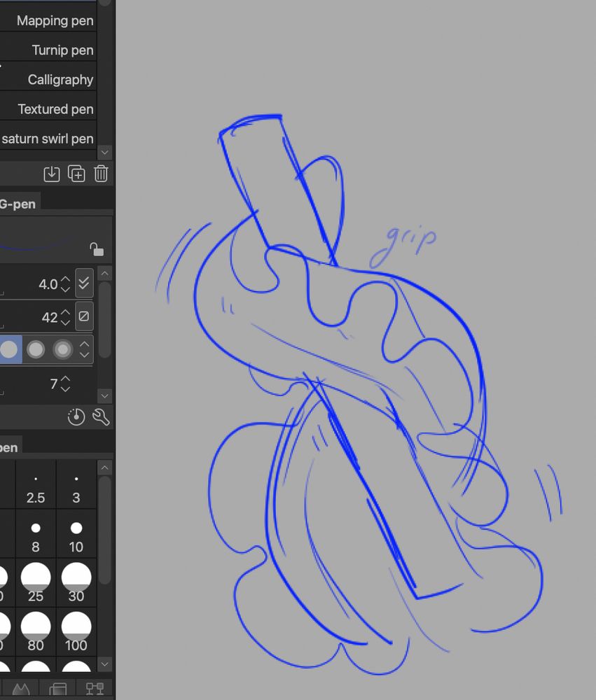
Task: Decrease the stabilization value 7
Action: tap(65, 388)
